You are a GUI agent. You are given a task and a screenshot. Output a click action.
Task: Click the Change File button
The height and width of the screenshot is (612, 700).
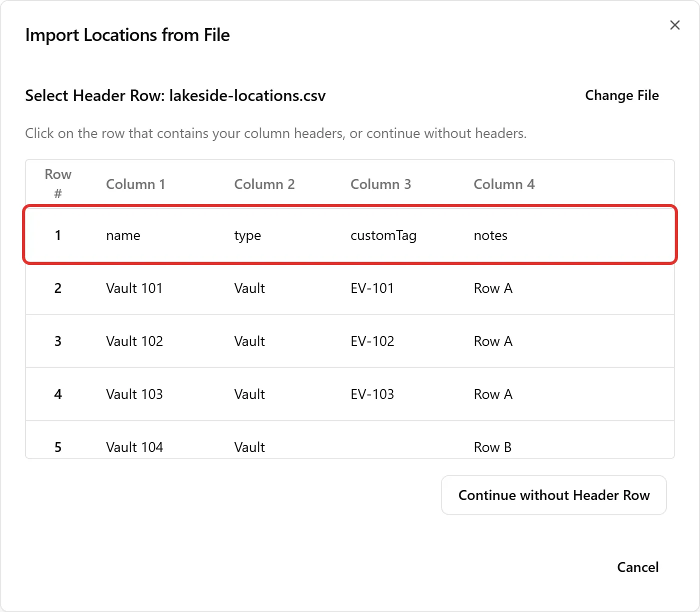tap(622, 95)
